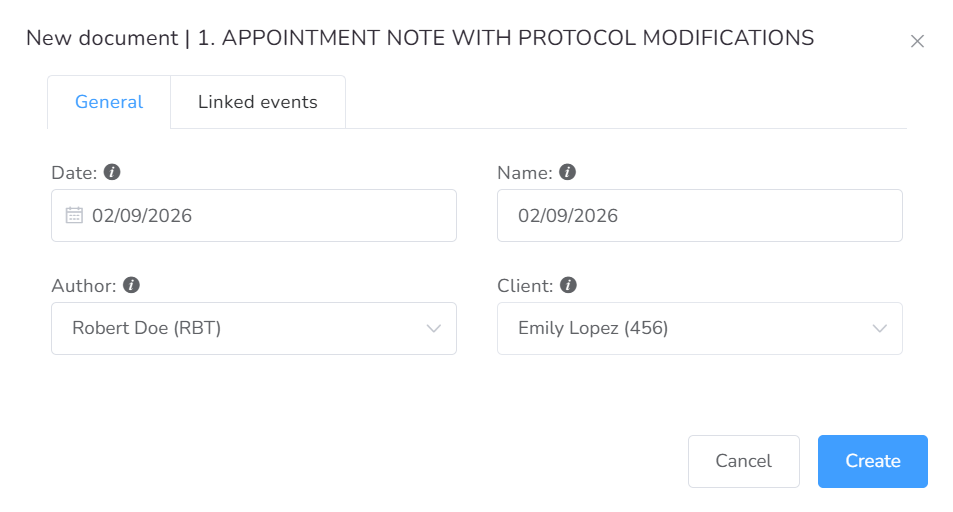Viewport: 953px width, 512px height.
Task: Close the New document dialog
Action: pos(917,41)
